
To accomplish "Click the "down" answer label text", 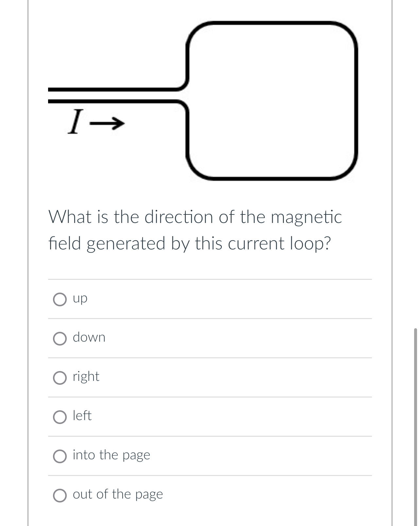I will point(89,338).
